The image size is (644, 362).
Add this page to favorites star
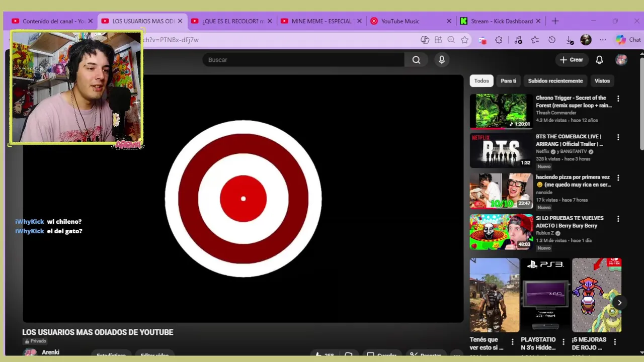tap(464, 40)
